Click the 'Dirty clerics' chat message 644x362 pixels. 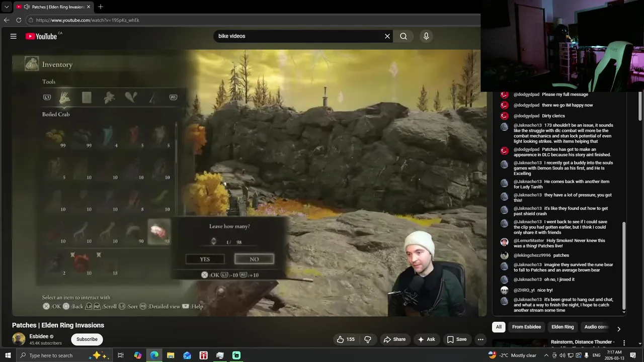point(553,116)
